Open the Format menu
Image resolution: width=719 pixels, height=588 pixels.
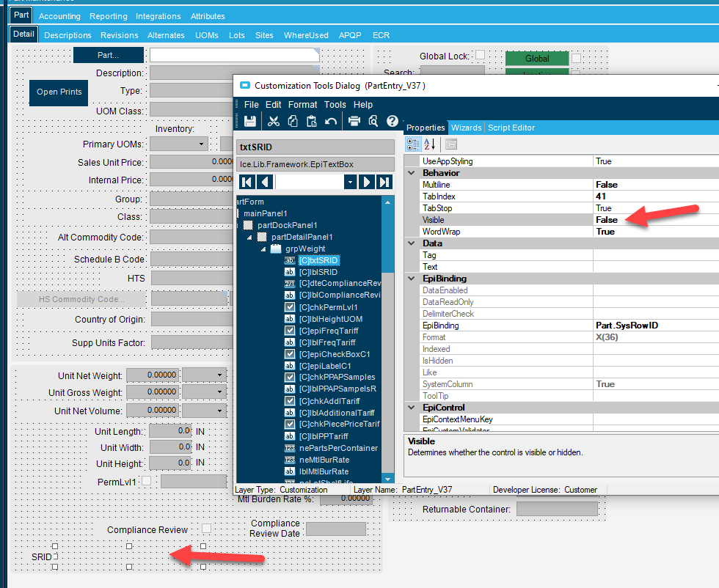coord(302,105)
